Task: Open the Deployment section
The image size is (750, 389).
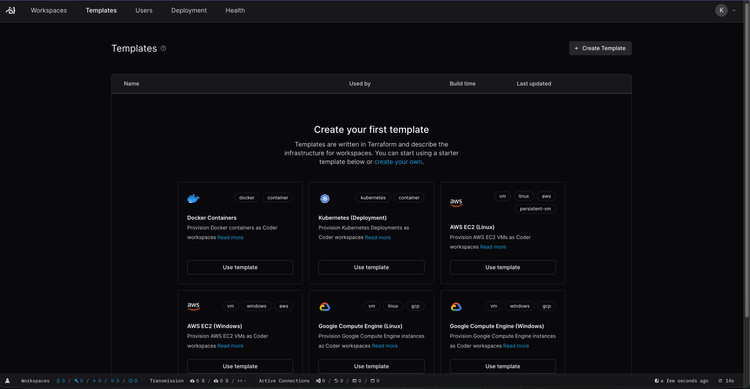Action: click(189, 10)
